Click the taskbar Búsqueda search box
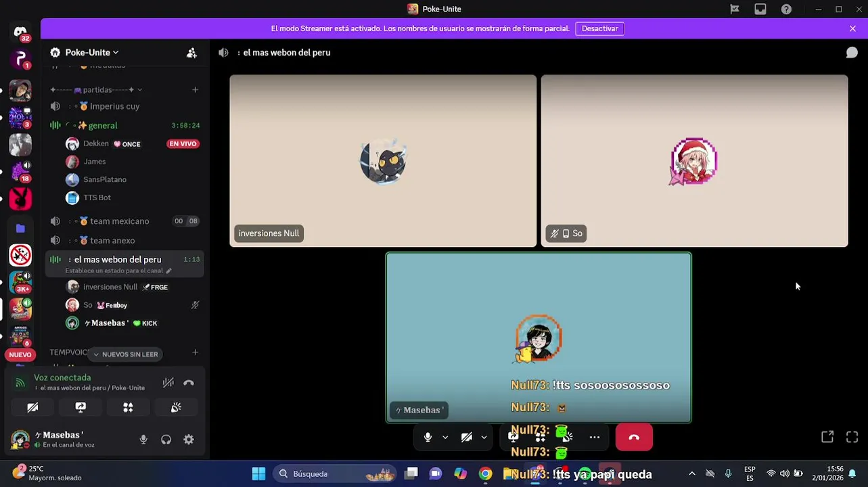 (x=334, y=473)
